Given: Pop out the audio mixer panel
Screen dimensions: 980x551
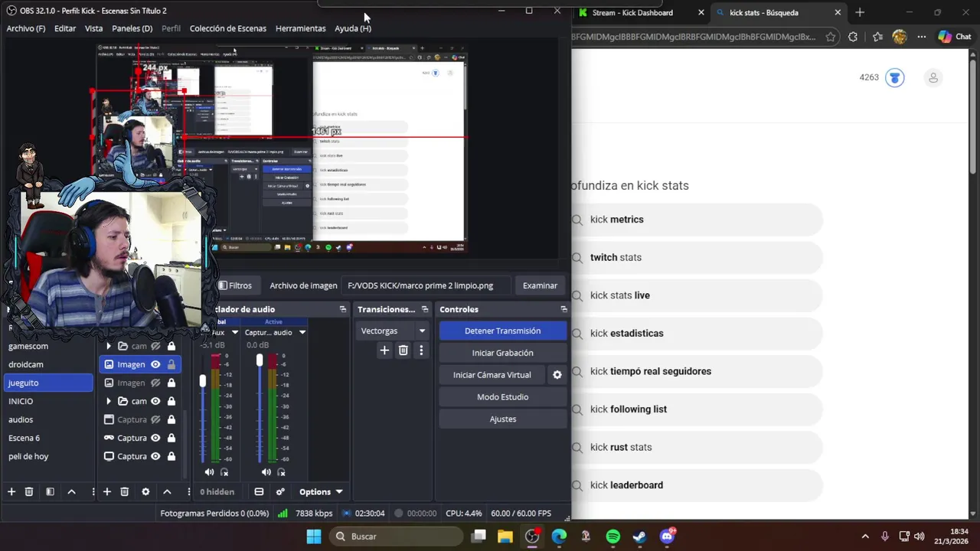Looking at the screenshot, I should tap(342, 309).
